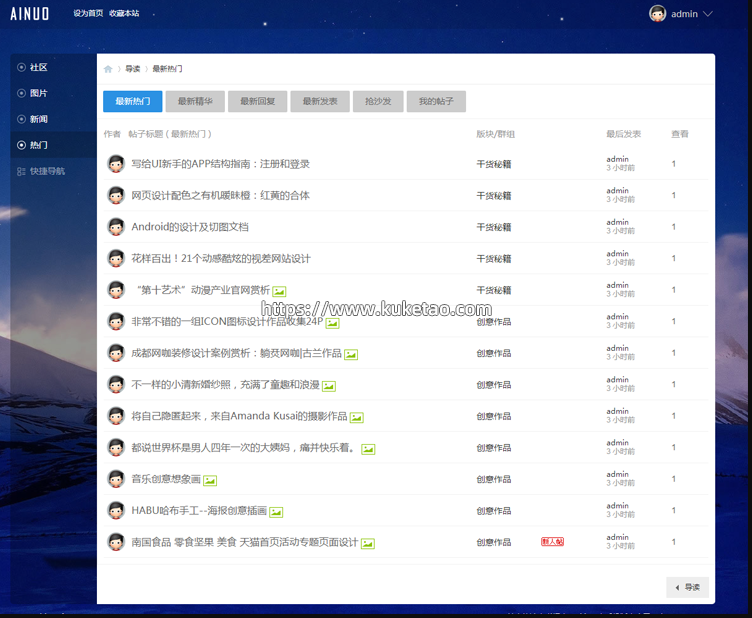752x618 pixels.
Task: Switch to the 我的帖子 tab
Action: 436,101
